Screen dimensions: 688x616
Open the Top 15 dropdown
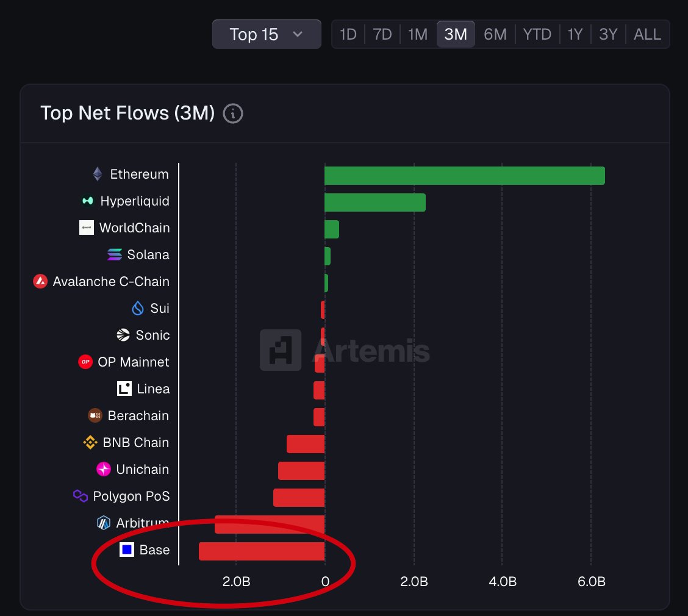point(267,34)
